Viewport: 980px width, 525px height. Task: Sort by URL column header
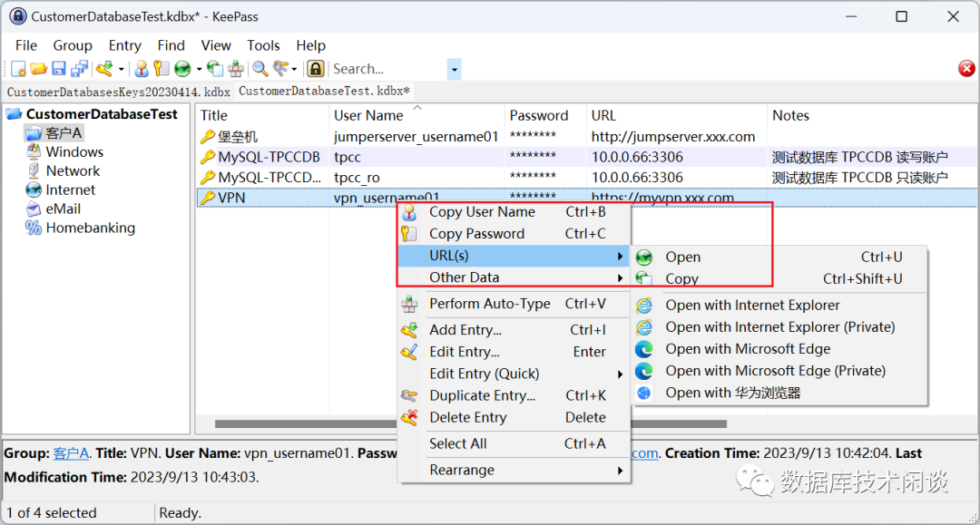pyautogui.click(x=677, y=115)
